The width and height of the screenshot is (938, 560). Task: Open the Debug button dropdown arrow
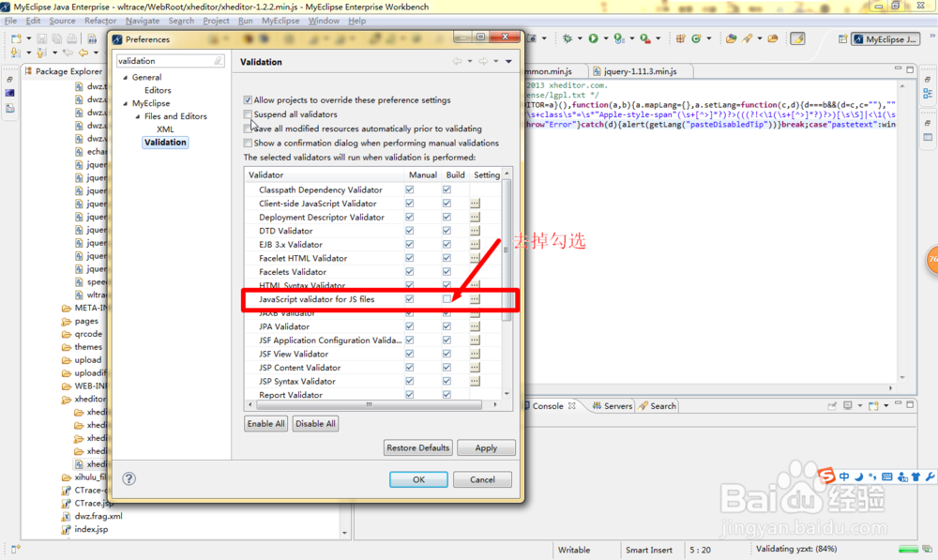tap(580, 38)
